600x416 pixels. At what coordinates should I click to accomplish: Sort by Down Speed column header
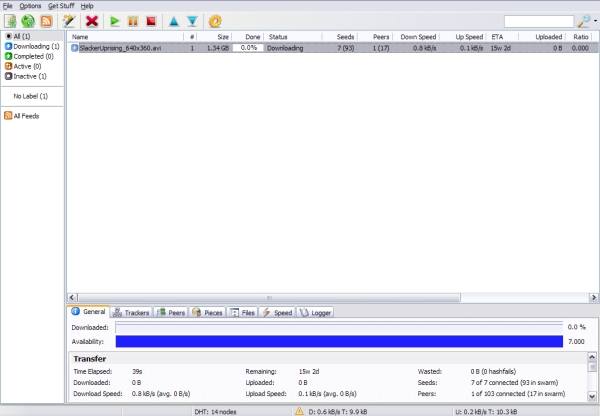(x=416, y=37)
